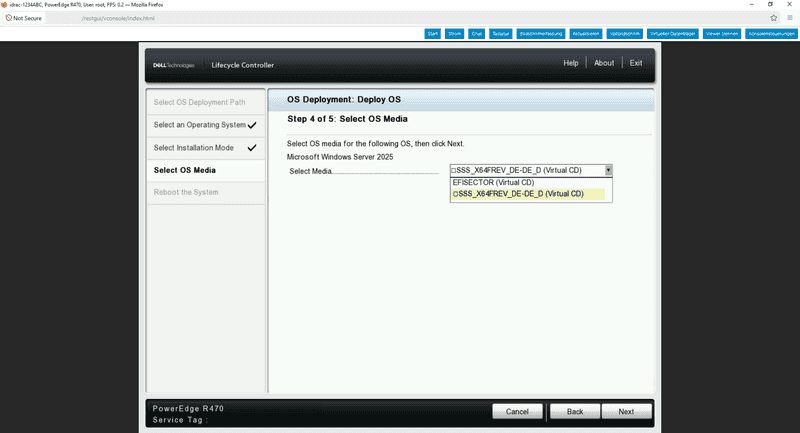Image resolution: width=800 pixels, height=433 pixels.
Task: Click the Service Tag footer label
Action: coord(181,420)
